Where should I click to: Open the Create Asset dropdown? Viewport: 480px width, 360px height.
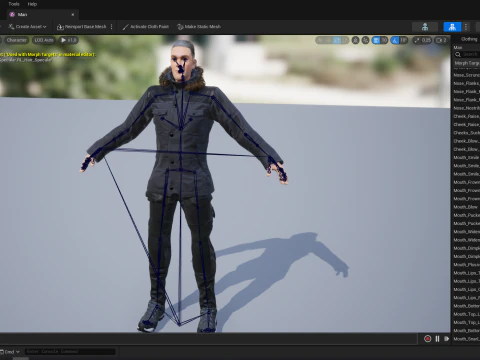click(27, 27)
